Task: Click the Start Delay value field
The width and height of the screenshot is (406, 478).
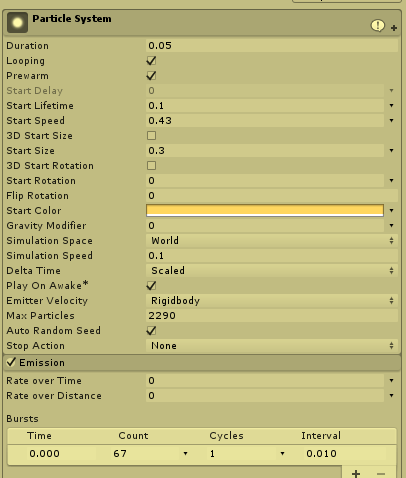Action: click(x=265, y=91)
